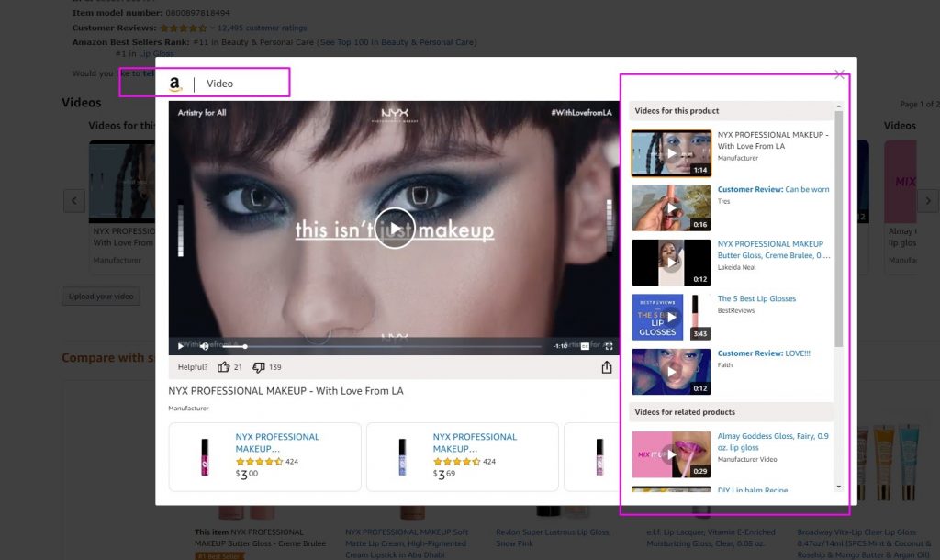
Task: Play the 1:14 With Love From LA thumbnail
Action: point(671,153)
